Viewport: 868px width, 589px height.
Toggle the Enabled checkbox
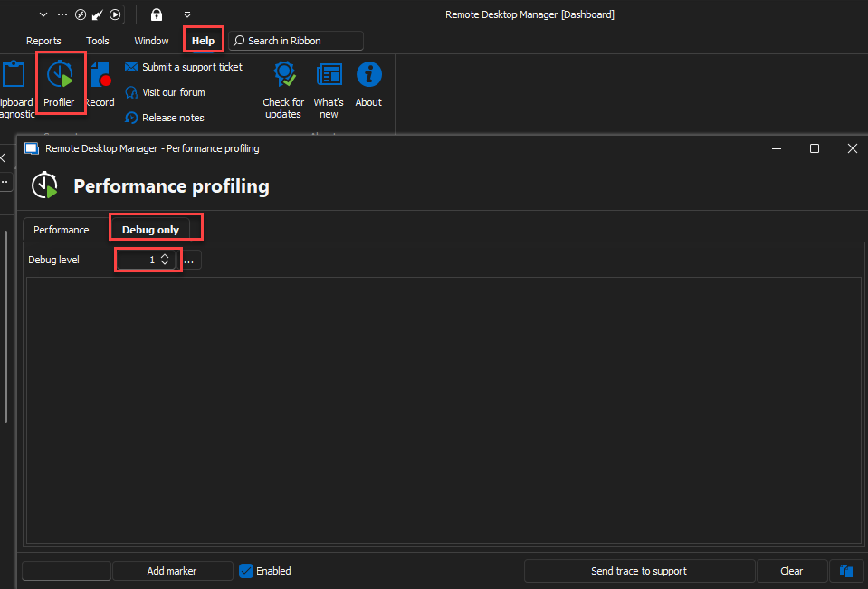coord(246,571)
